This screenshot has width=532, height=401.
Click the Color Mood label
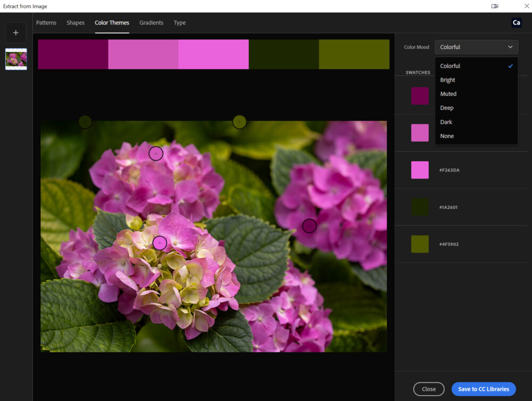pyautogui.click(x=417, y=47)
